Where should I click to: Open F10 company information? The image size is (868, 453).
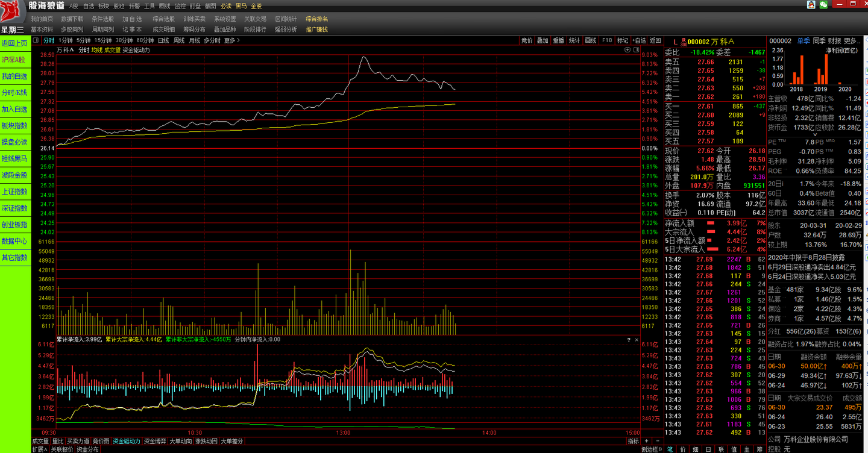coord(607,40)
